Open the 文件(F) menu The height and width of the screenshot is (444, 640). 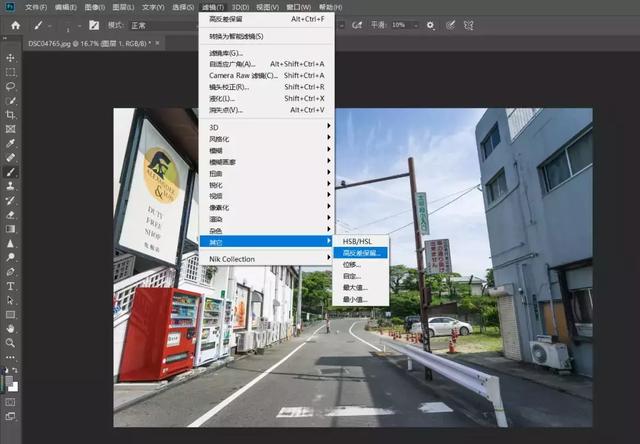pos(36,7)
